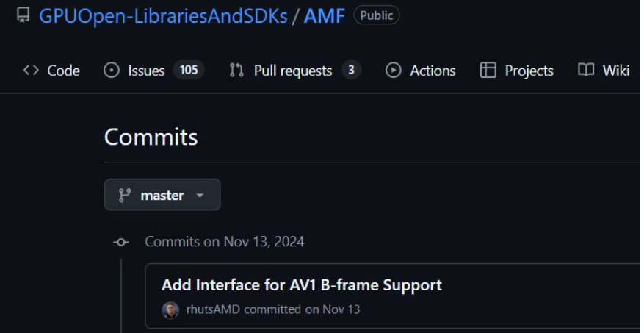
Task: Switch to the Code tab
Action: [x=51, y=71]
